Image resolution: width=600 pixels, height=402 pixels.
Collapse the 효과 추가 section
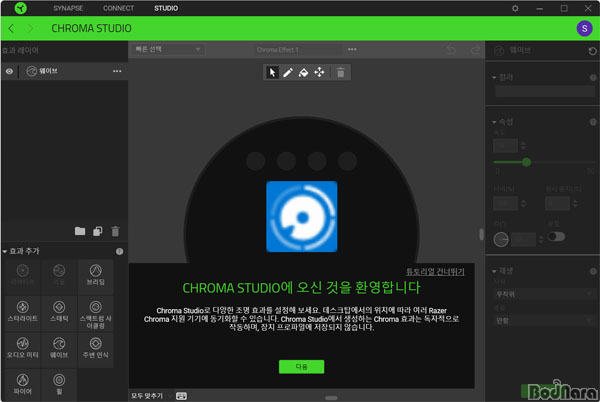(5, 251)
